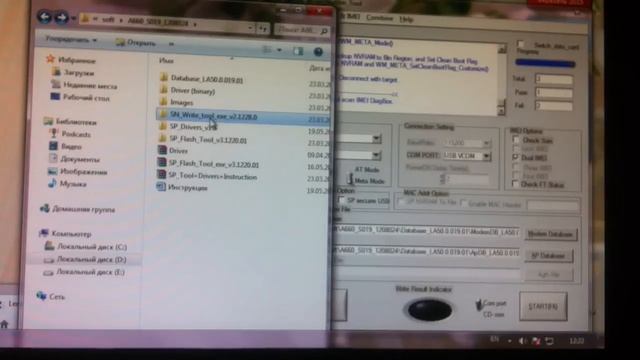Click the Modem database path field
Image resolution: width=640 pixels, height=360 pixels.
click(426, 231)
